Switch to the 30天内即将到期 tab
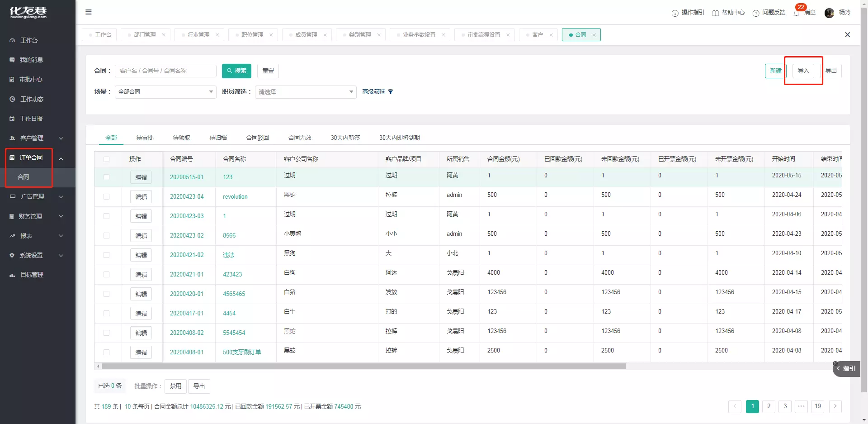This screenshot has height=424, width=868. [x=400, y=138]
